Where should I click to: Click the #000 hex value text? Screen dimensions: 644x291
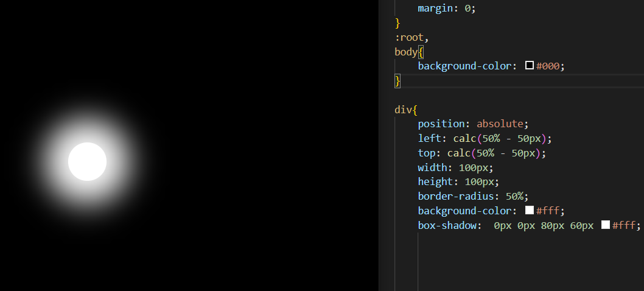click(x=548, y=66)
